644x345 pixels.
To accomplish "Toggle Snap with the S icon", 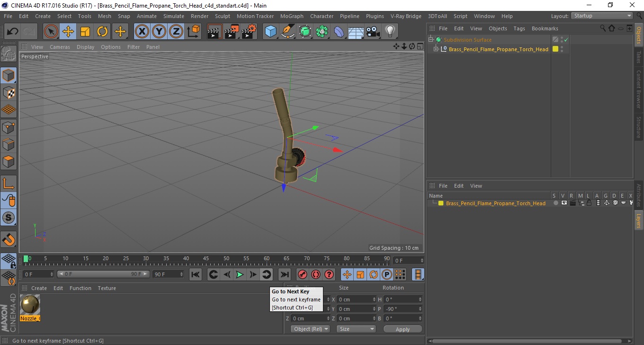I will [x=9, y=218].
